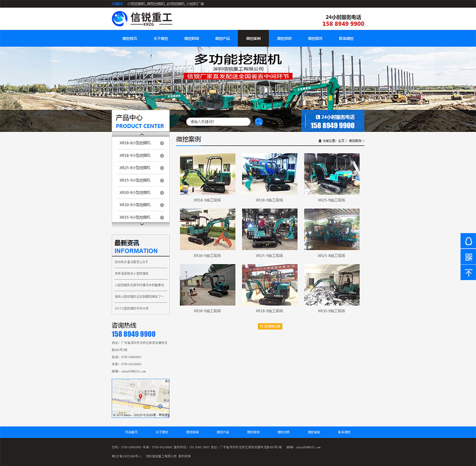Click arrow icon beside XR25-8小型挖掘机
The image size is (476, 466).
[162, 168]
